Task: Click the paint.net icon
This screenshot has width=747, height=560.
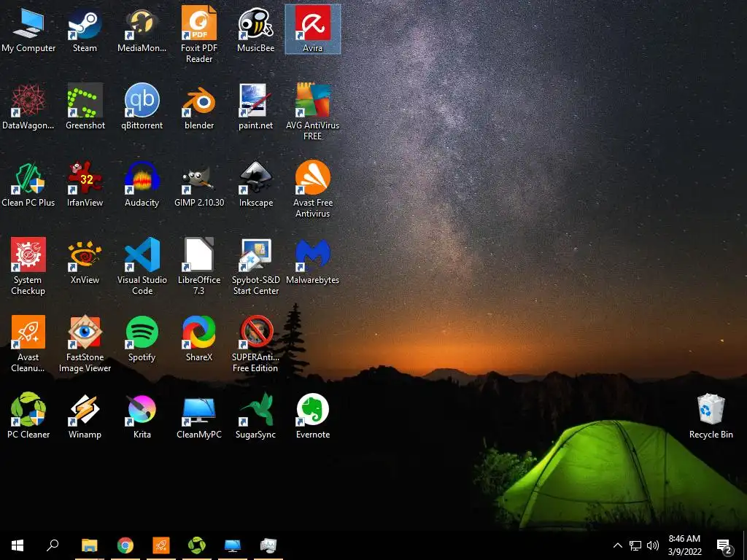Action: (x=256, y=106)
